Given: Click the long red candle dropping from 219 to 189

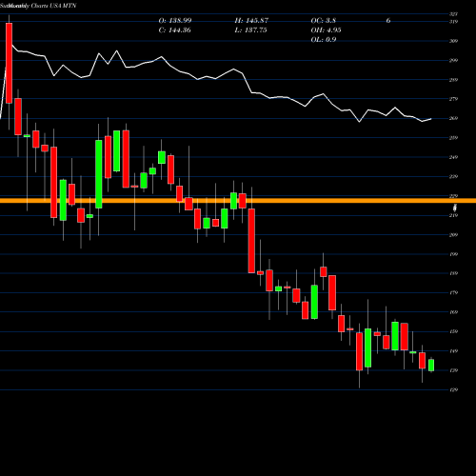Looking at the screenshot, I should click(251, 241).
